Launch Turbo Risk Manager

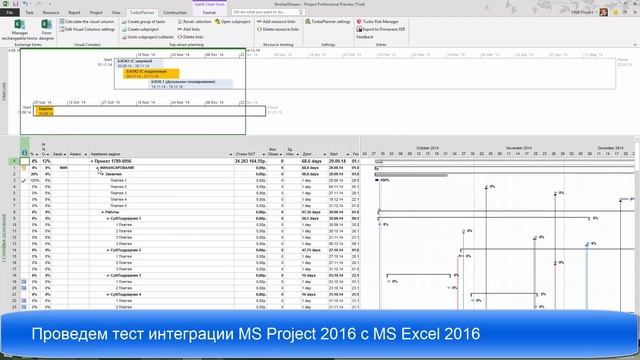(x=377, y=22)
